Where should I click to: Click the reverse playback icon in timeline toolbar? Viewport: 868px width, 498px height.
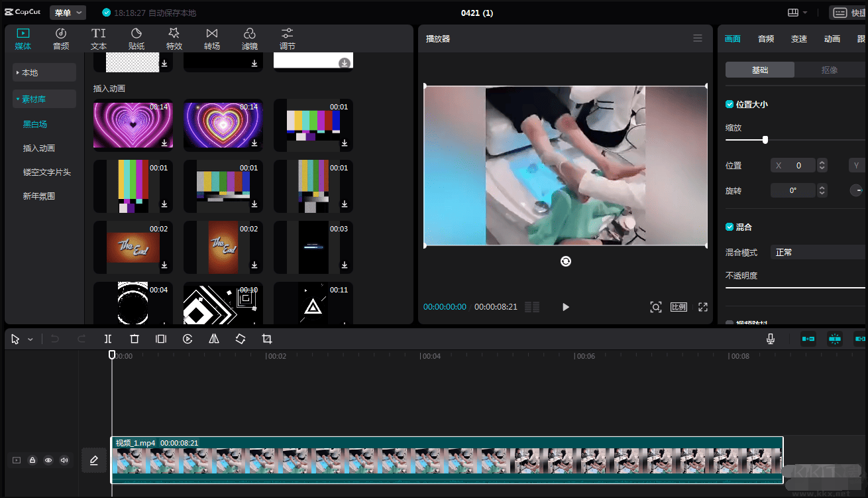188,339
